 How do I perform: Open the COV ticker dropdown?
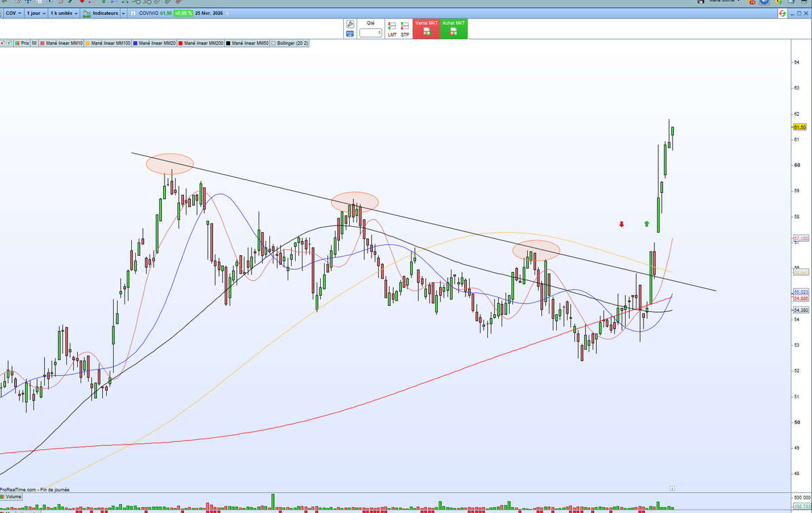(x=14, y=13)
